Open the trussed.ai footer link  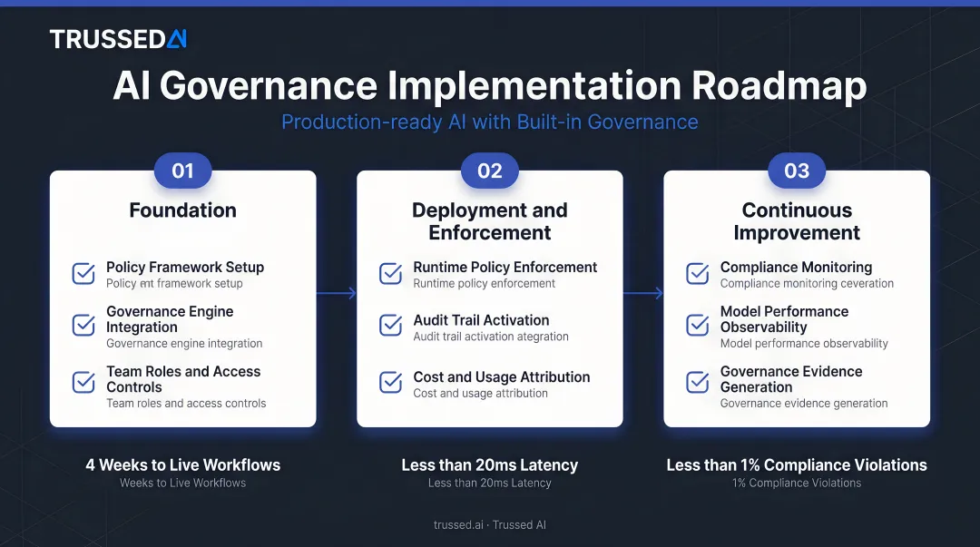[458, 525]
